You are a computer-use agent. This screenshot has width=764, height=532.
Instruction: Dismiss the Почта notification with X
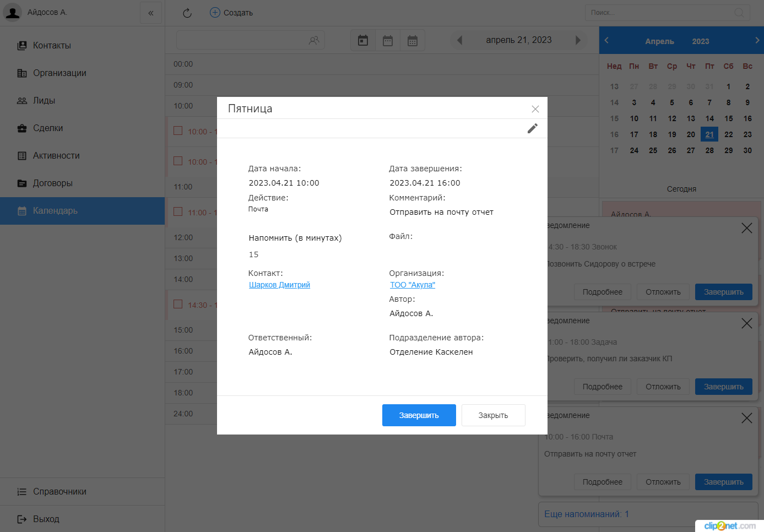[x=746, y=418]
